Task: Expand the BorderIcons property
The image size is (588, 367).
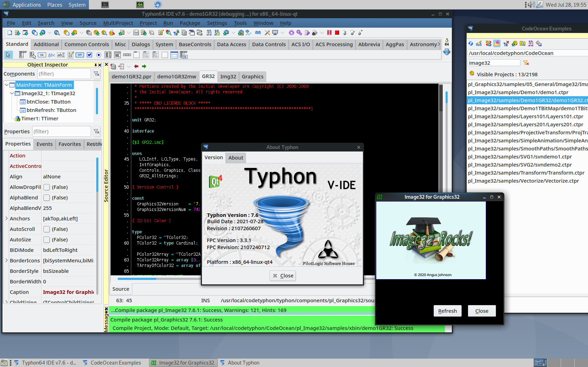Action: pyautogui.click(x=6, y=261)
